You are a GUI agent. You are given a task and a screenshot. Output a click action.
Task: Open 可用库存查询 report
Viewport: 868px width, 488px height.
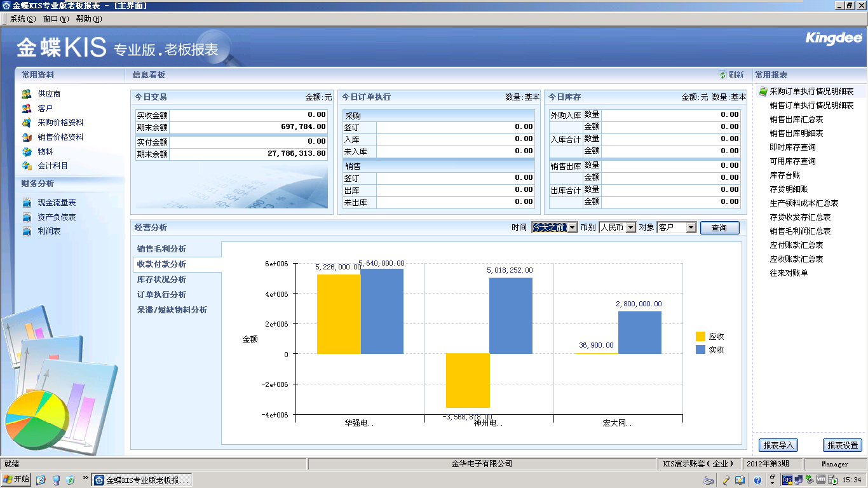[792, 161]
